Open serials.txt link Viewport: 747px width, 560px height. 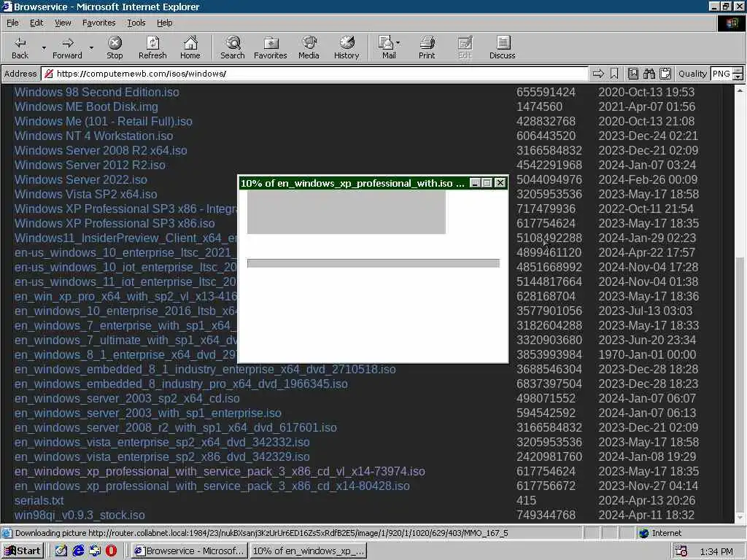pyautogui.click(x=39, y=500)
